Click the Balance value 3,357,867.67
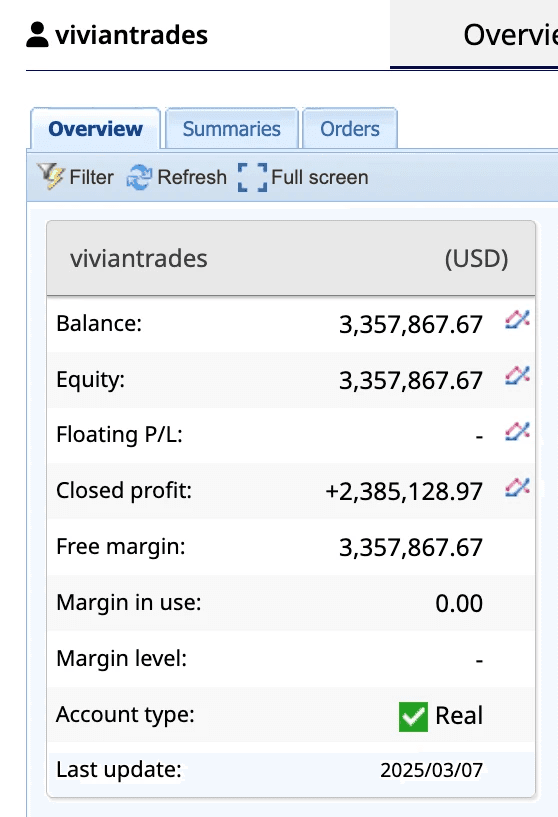 (411, 324)
